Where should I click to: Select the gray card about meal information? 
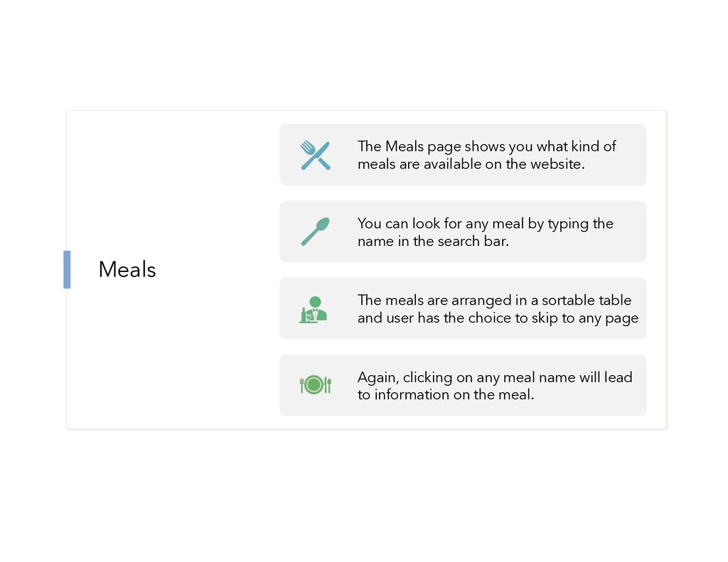(x=463, y=385)
